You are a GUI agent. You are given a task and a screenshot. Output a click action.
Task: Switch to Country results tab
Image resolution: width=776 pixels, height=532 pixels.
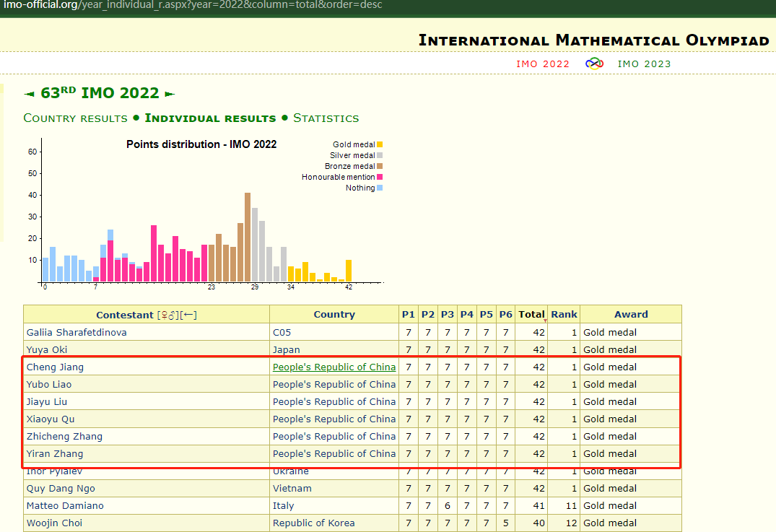75,118
